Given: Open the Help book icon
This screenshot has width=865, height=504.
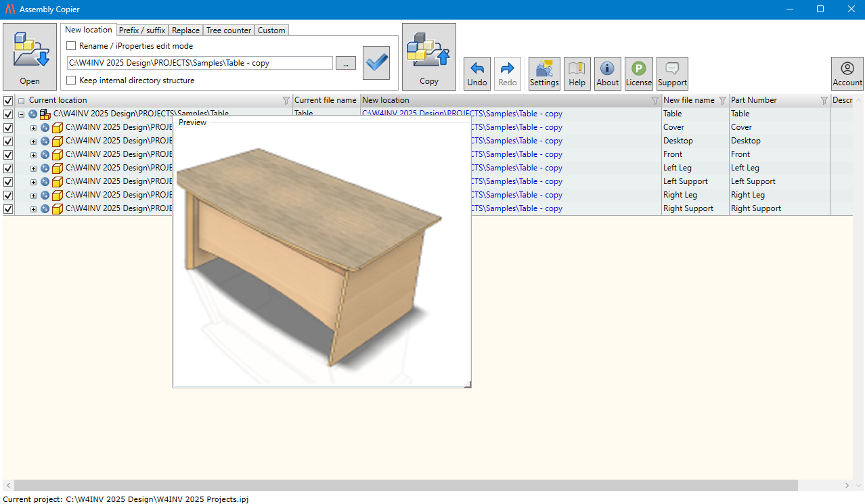Looking at the screenshot, I should click(577, 74).
